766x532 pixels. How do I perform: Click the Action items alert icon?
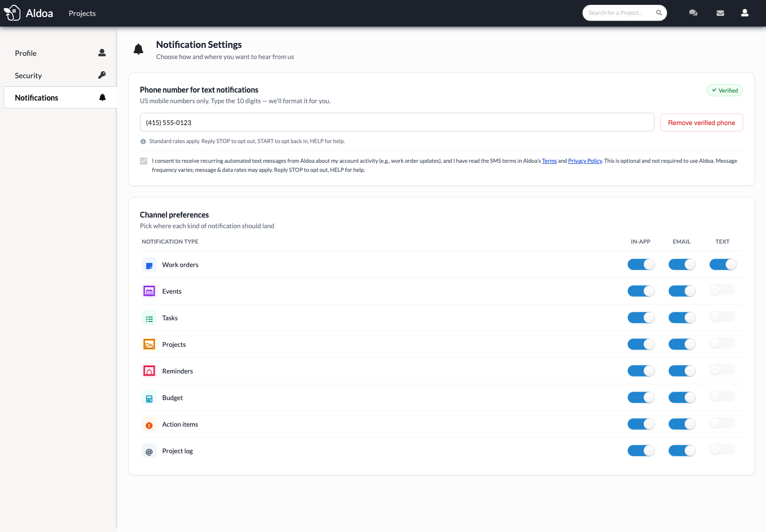pos(149,425)
